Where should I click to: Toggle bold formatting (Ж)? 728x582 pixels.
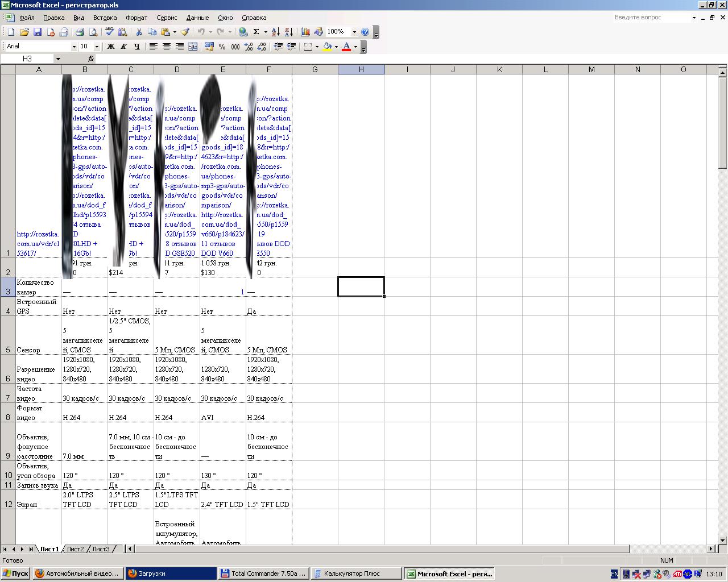click(111, 47)
